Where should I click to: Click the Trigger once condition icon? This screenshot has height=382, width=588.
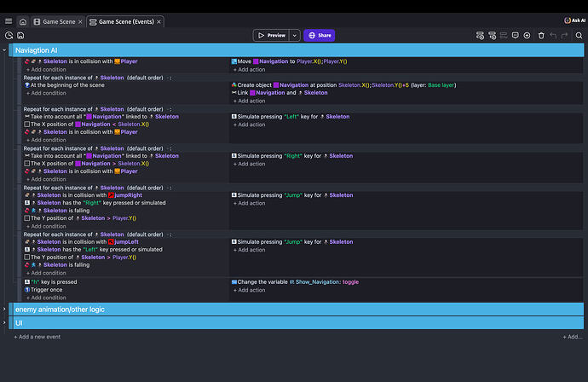(x=27, y=290)
